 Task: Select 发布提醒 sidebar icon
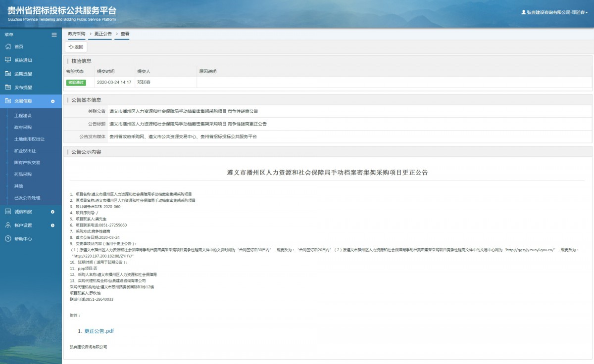click(8, 87)
